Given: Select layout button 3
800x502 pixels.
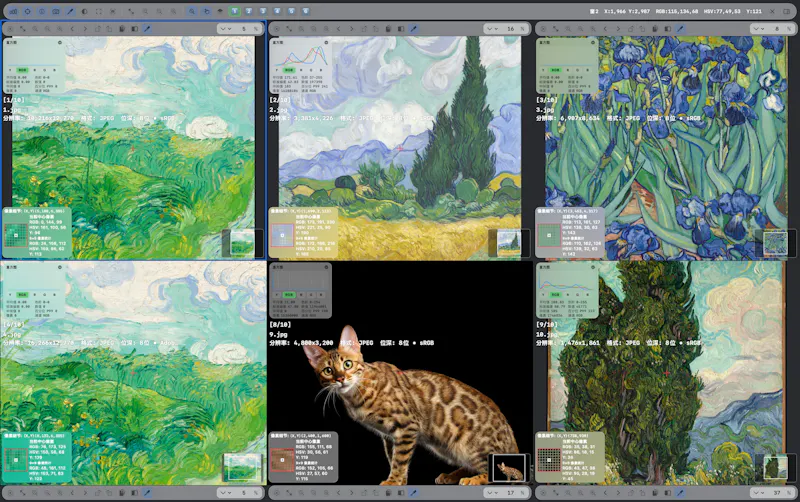Looking at the screenshot, I should coord(263,11).
